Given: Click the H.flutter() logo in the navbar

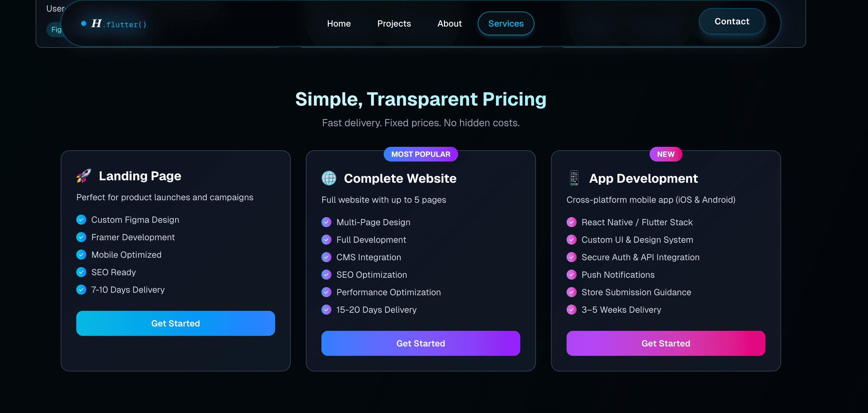Looking at the screenshot, I should click(x=119, y=24).
